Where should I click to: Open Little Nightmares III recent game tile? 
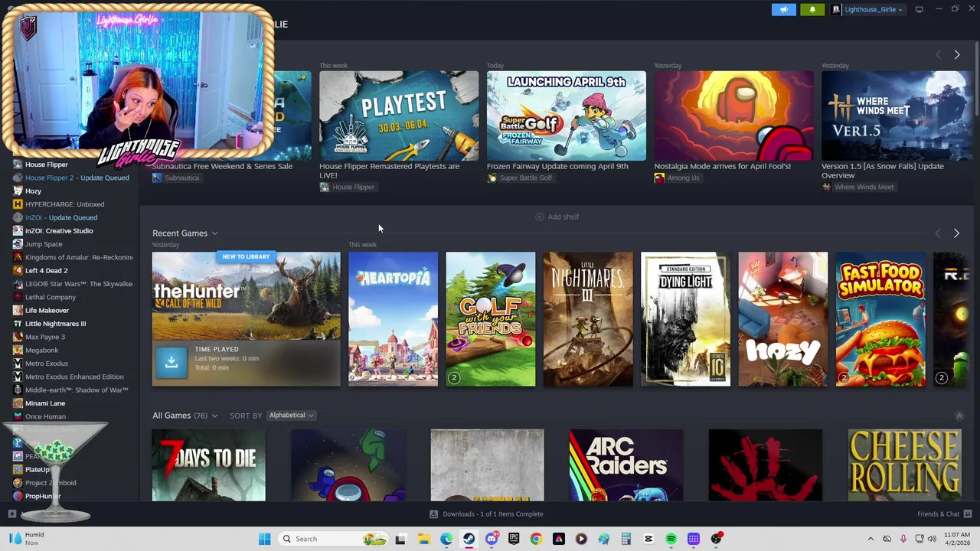pos(588,319)
